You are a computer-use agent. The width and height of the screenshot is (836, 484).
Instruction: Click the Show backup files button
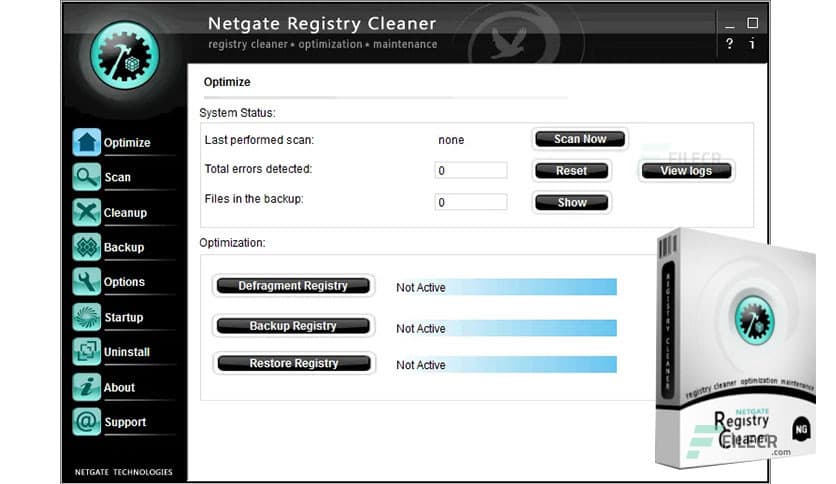click(572, 203)
